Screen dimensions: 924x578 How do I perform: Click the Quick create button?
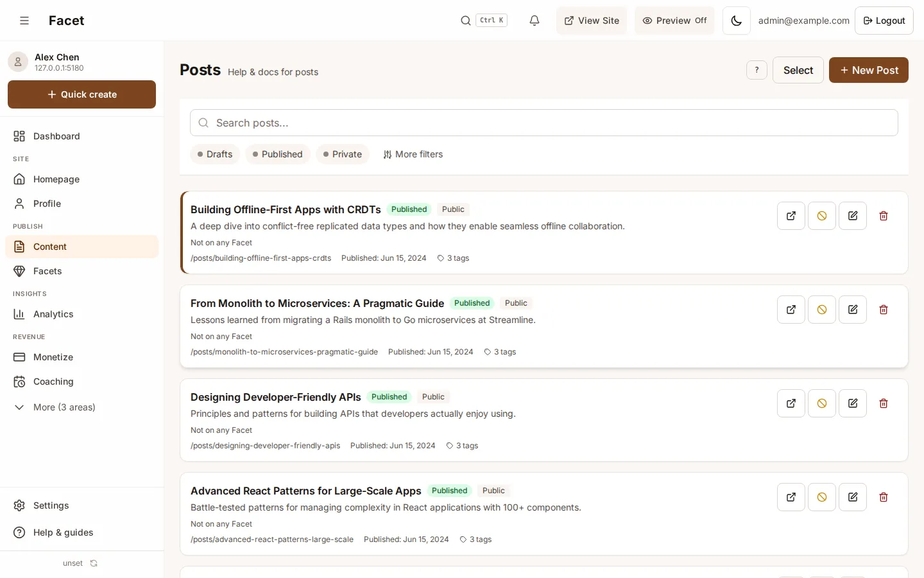click(x=81, y=94)
